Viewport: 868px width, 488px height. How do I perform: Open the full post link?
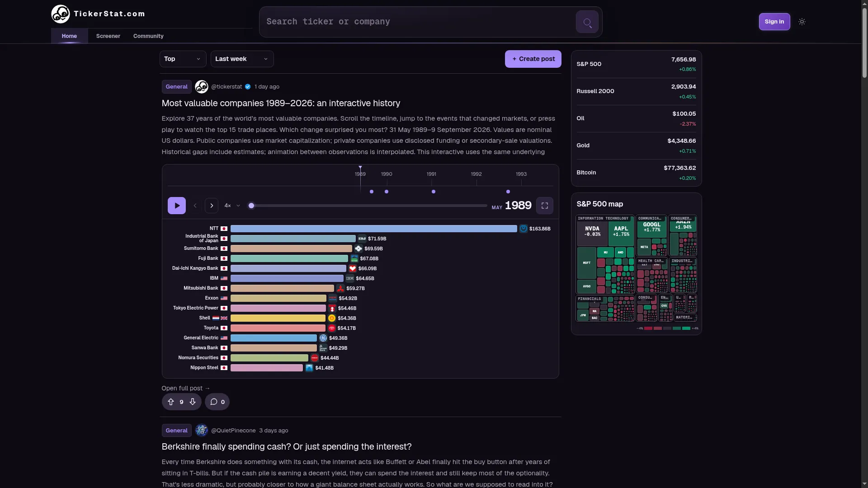[186, 388]
